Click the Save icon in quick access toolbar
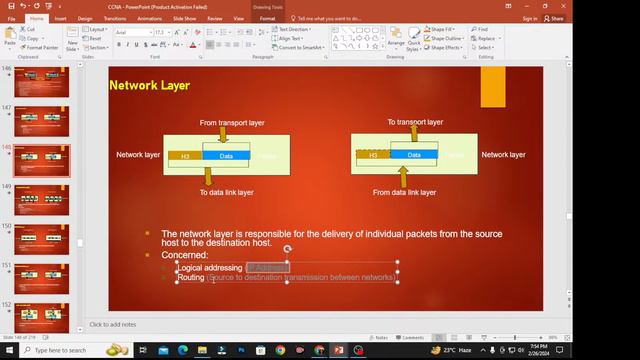Viewport: 640px width, 360px height. [x=11, y=6]
